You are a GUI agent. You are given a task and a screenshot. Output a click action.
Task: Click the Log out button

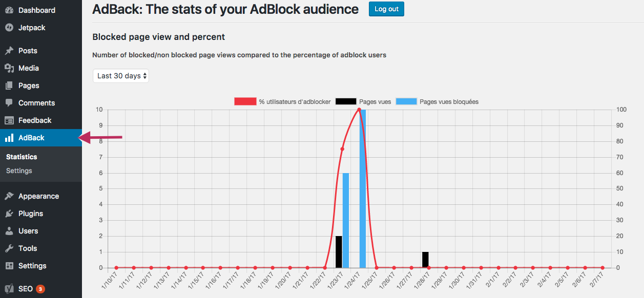coord(386,9)
